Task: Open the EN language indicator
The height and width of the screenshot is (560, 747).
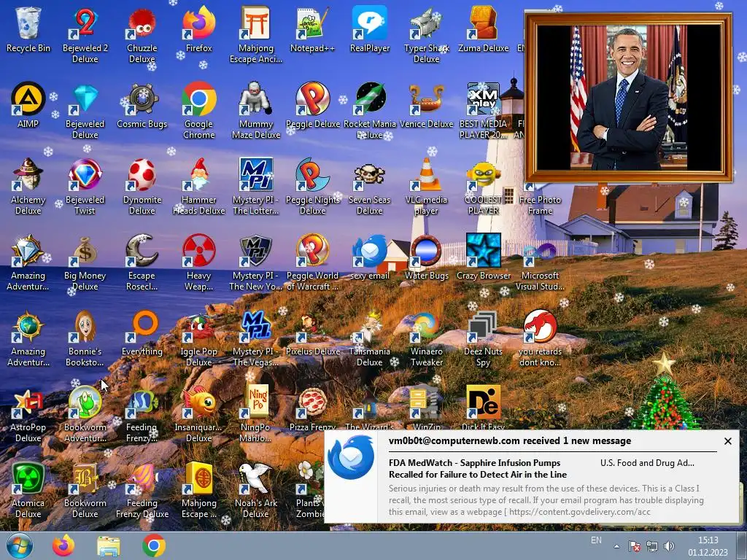Action: 596,540
